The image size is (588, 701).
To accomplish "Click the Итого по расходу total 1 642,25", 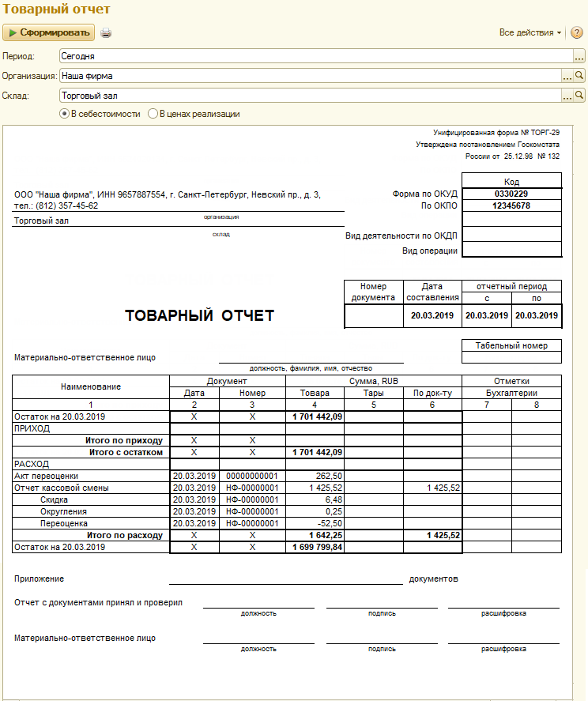I will tap(315, 536).
